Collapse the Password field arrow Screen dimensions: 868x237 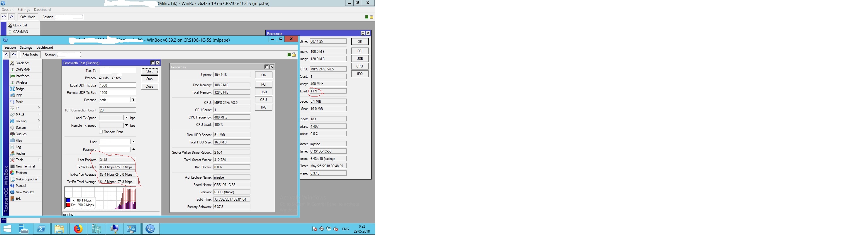[x=133, y=149]
